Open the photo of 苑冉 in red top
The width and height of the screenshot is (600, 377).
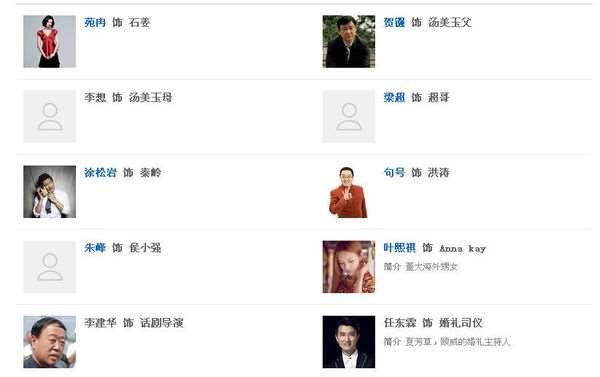click(x=50, y=41)
